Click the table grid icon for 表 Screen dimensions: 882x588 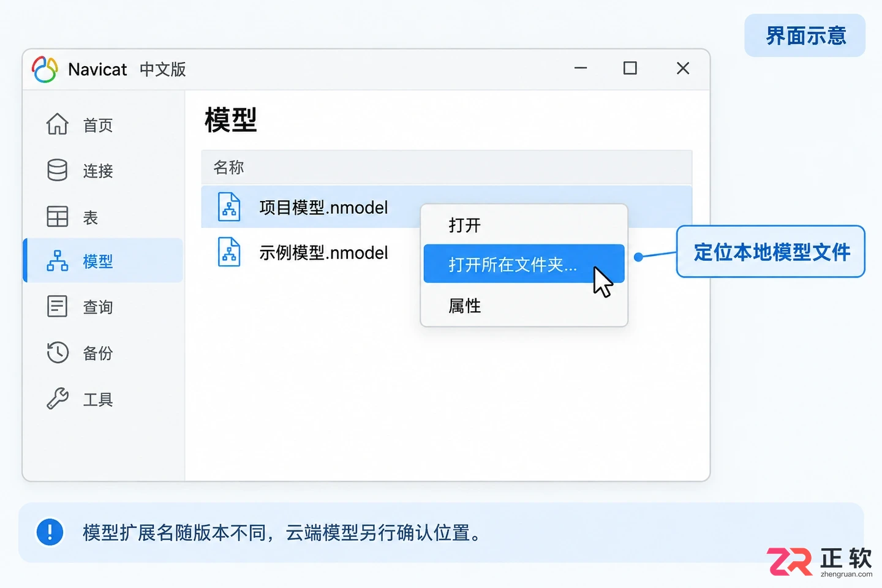point(58,216)
